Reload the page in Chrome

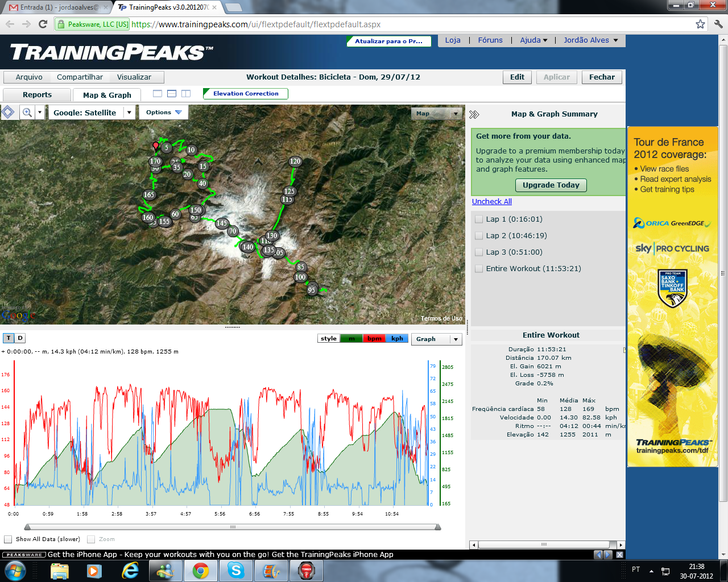point(43,24)
